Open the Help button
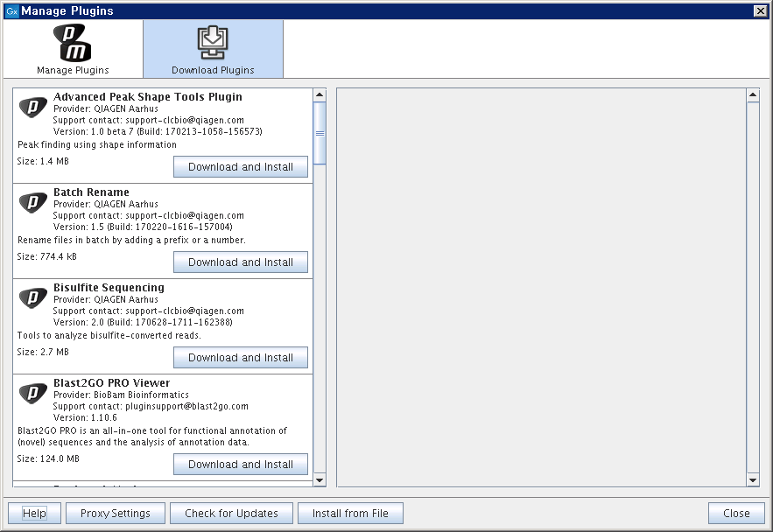Screen dimensions: 773x532 pyautogui.click(x=34, y=514)
